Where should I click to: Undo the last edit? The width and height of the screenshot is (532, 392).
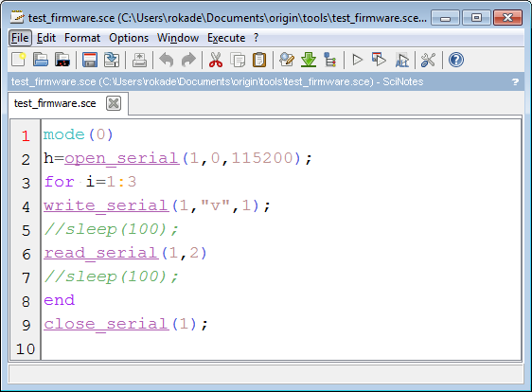click(x=167, y=60)
